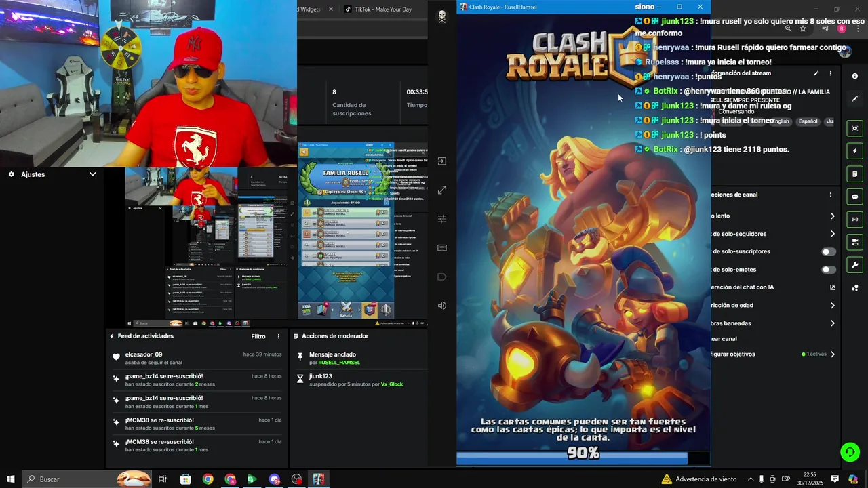The image size is (868, 488).
Task: Click ¡pame_bz14 two months re-subscription entry
Action: pyautogui.click(x=197, y=380)
